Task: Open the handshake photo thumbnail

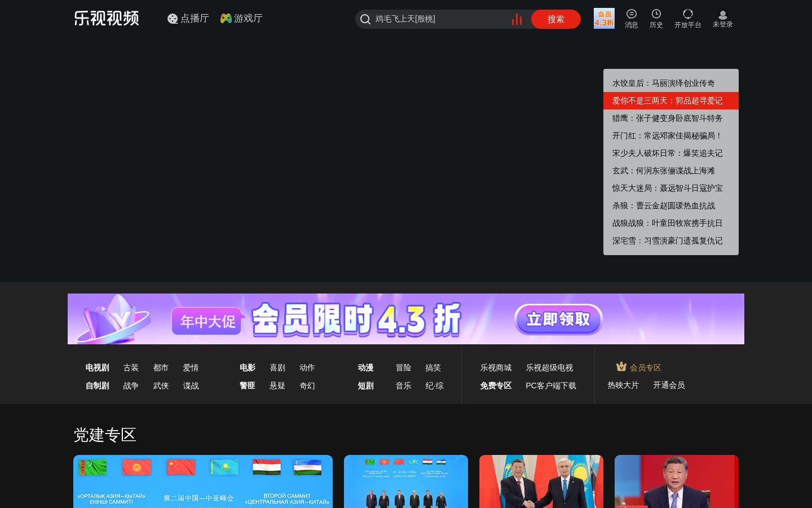Action: (541, 481)
